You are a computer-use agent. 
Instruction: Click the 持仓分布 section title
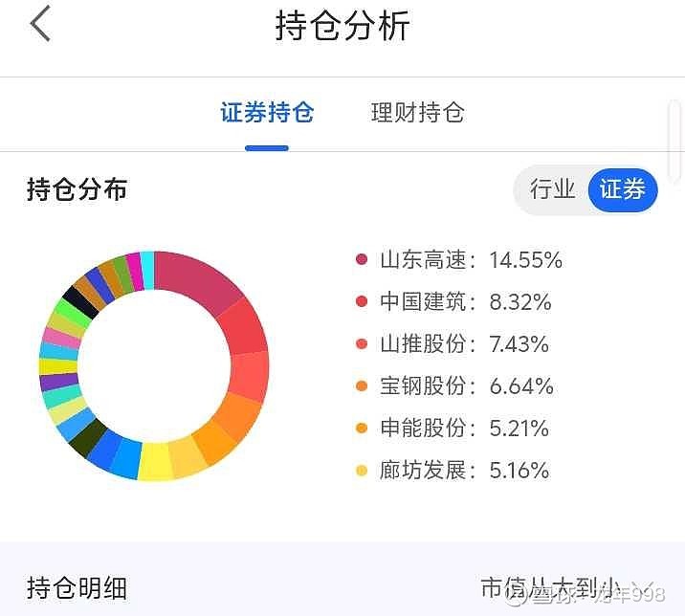77,189
